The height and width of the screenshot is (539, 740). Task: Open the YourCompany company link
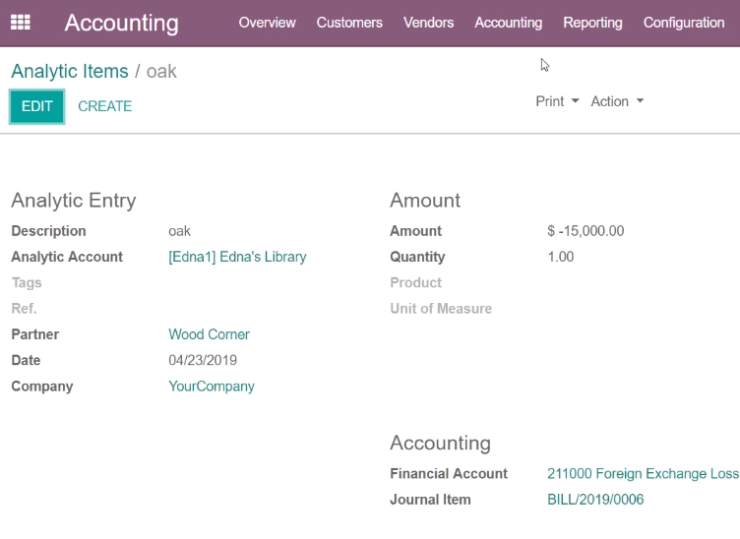(x=211, y=386)
